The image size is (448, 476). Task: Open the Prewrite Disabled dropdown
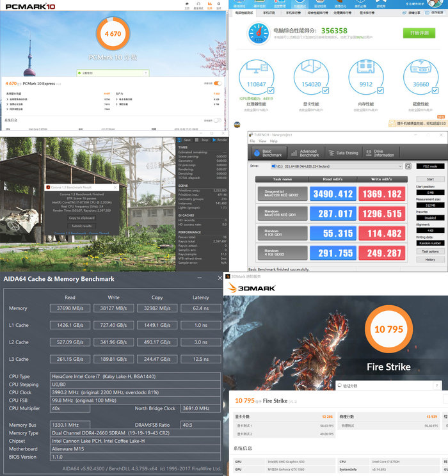[x=430, y=218]
